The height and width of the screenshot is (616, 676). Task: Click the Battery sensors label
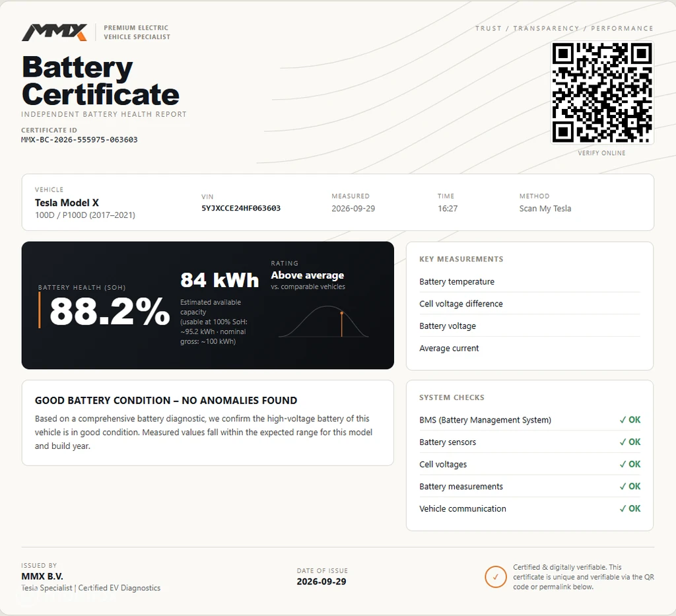point(448,442)
